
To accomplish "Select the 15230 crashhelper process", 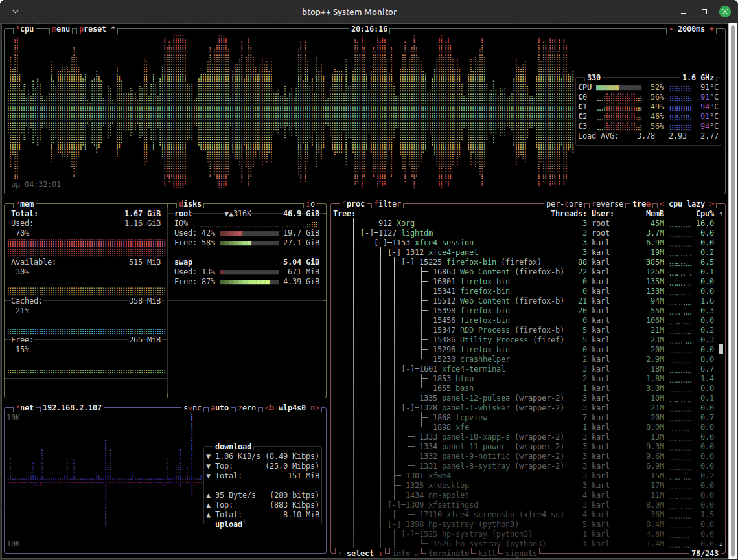I will click(524, 359).
